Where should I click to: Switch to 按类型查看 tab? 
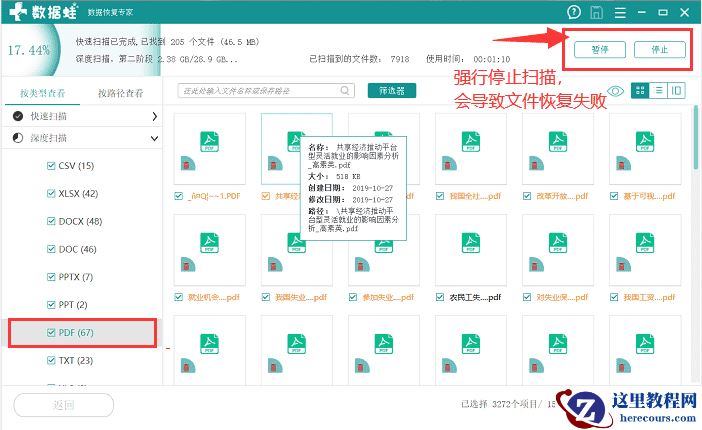pyautogui.click(x=43, y=93)
